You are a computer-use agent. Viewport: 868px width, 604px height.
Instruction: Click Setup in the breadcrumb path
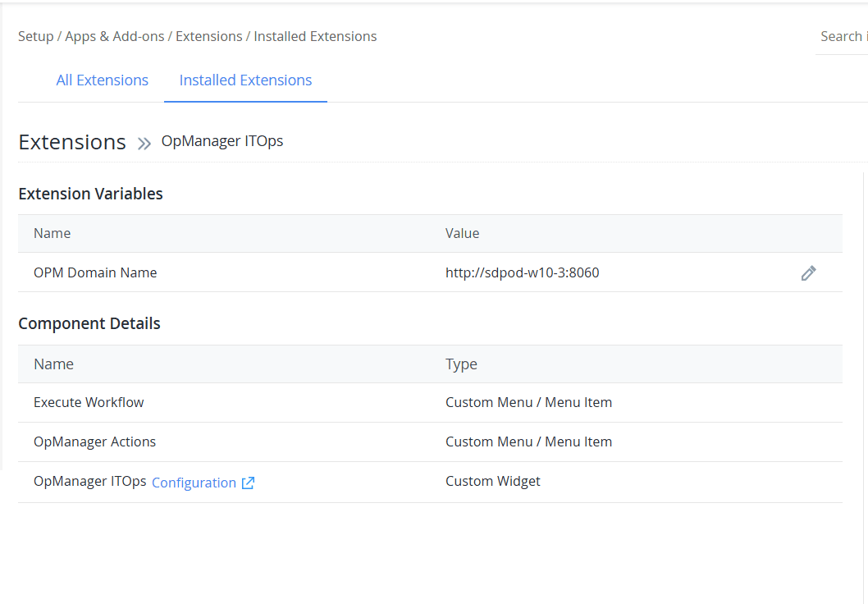click(x=35, y=37)
